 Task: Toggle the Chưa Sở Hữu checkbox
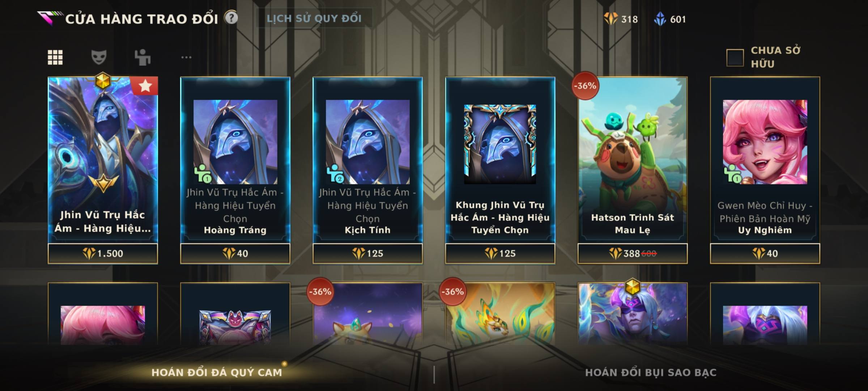tap(735, 58)
